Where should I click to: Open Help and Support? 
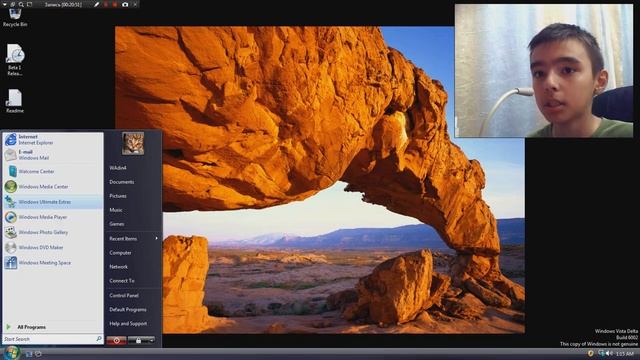128,324
